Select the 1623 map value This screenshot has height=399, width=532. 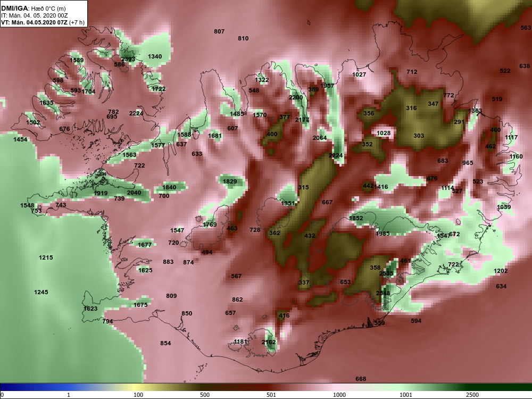(90, 309)
